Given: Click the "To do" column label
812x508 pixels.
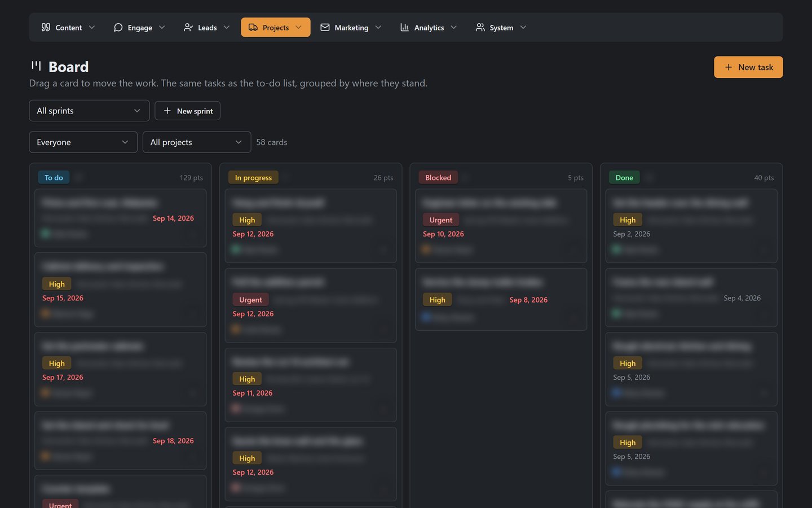Looking at the screenshot, I should click(x=54, y=177).
